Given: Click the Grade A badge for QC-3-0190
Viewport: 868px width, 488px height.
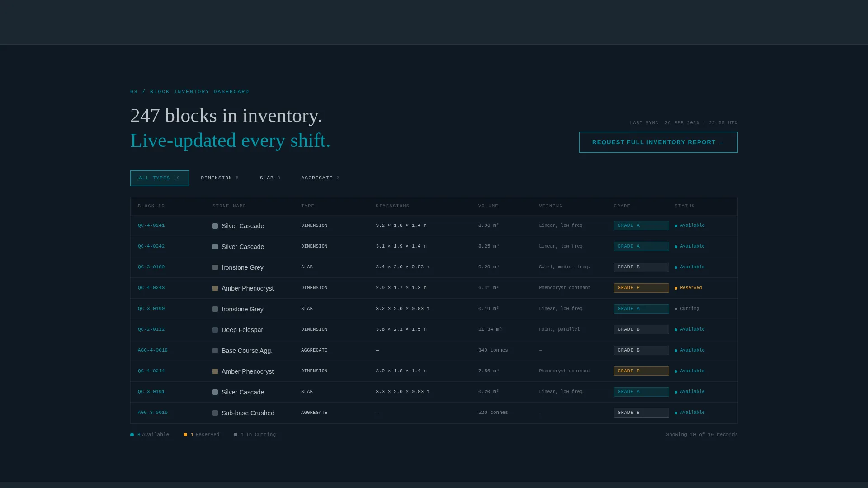Looking at the screenshot, I should click(641, 309).
